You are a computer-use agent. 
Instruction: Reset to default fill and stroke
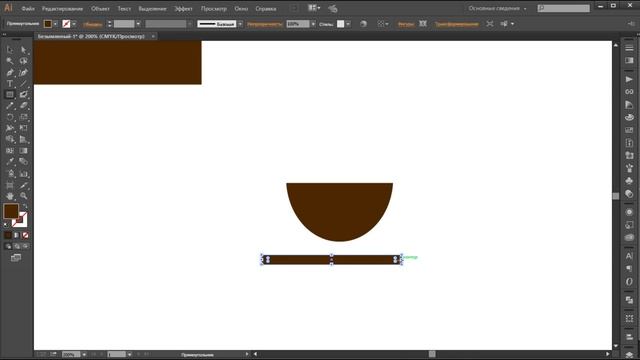click(5, 224)
